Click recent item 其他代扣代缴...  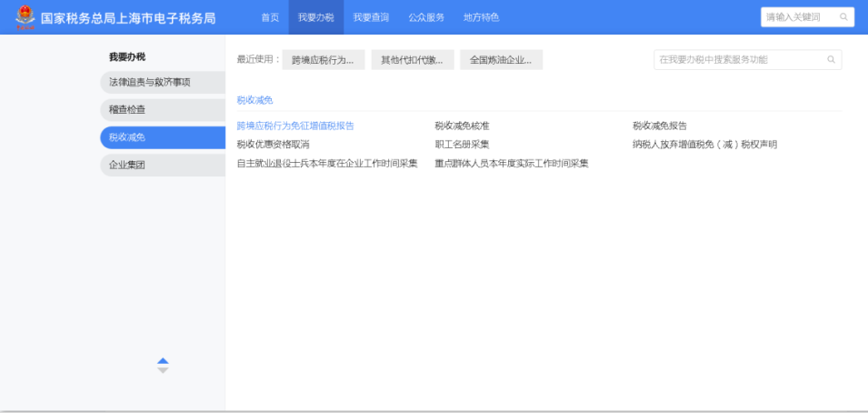413,60
